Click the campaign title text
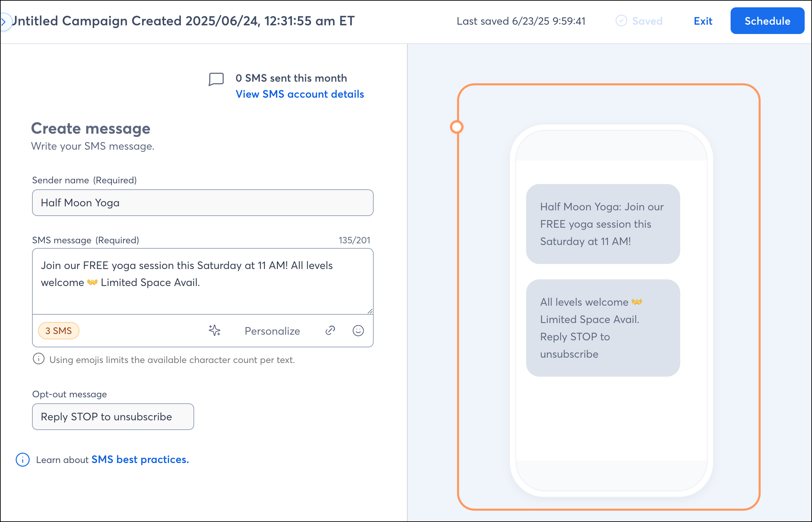Image resolution: width=812 pixels, height=522 pixels. (183, 21)
